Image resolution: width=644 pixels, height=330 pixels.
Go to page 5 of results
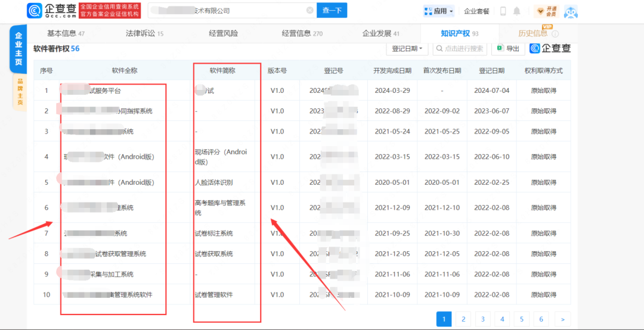coord(522,319)
